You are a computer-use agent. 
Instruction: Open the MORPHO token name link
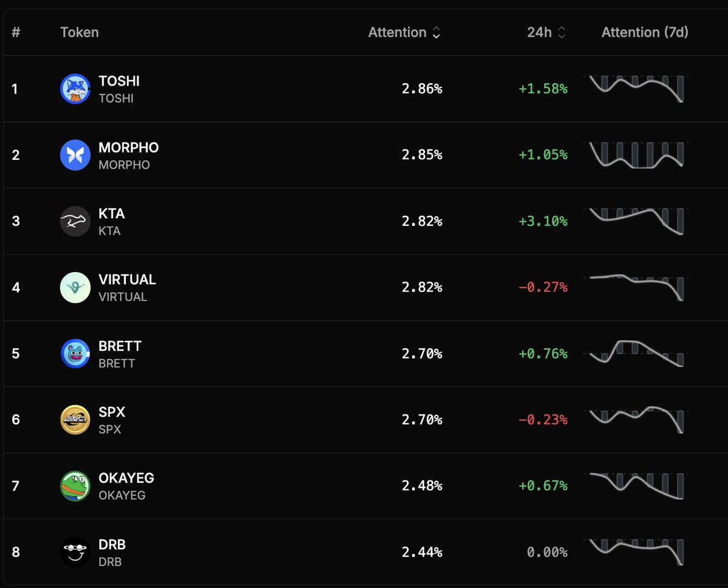coord(129,148)
